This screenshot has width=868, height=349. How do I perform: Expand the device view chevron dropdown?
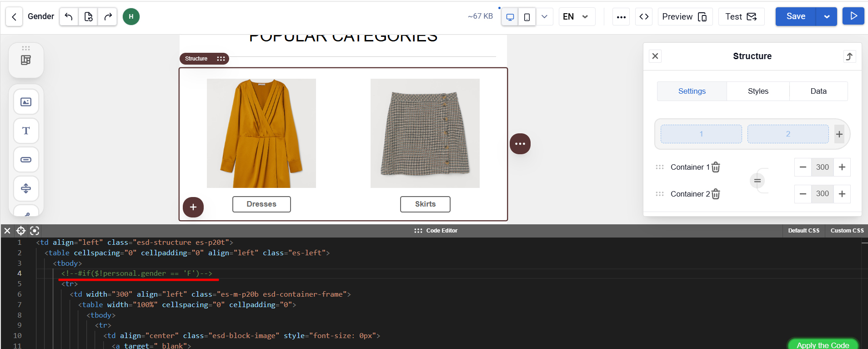544,17
